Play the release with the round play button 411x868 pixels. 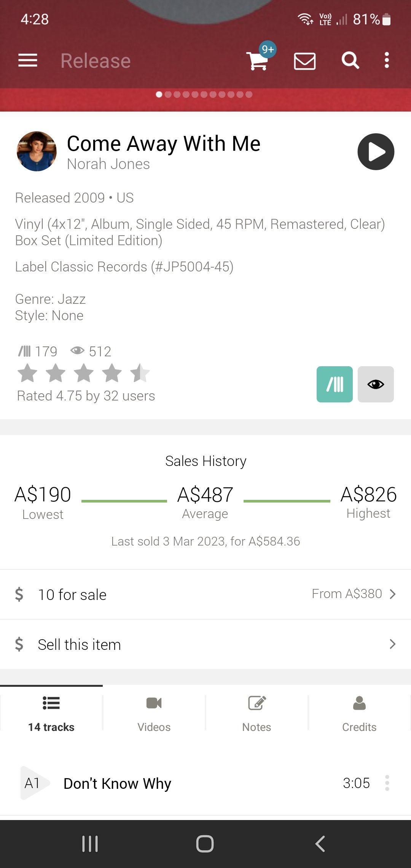point(376,152)
